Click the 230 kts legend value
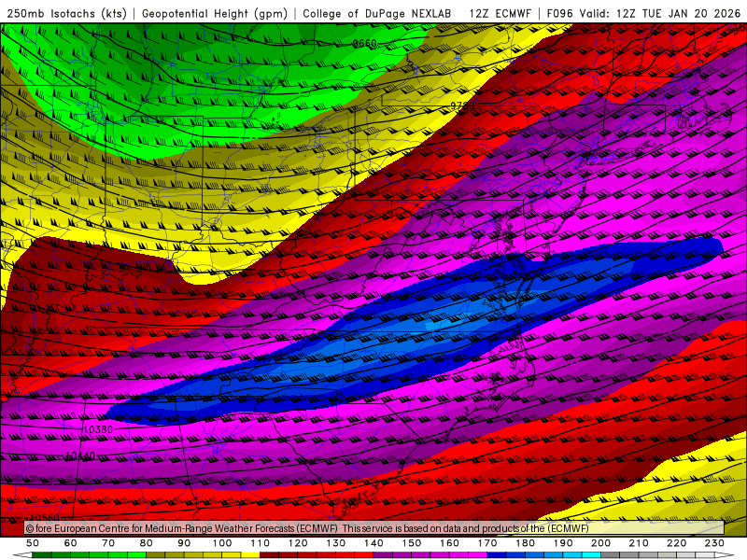Image resolution: width=747 pixels, height=560 pixels. click(714, 543)
